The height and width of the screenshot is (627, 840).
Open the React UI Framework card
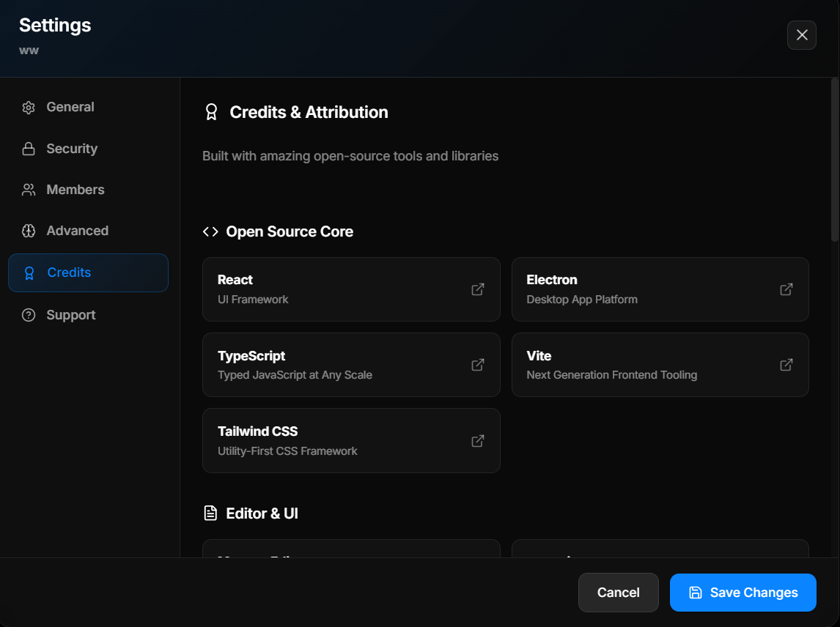click(351, 289)
